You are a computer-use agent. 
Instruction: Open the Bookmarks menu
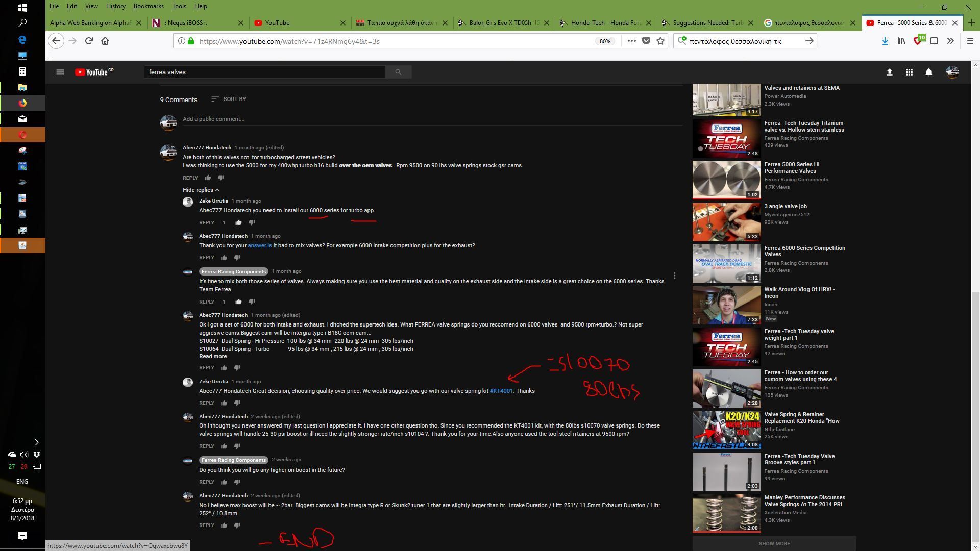point(149,6)
